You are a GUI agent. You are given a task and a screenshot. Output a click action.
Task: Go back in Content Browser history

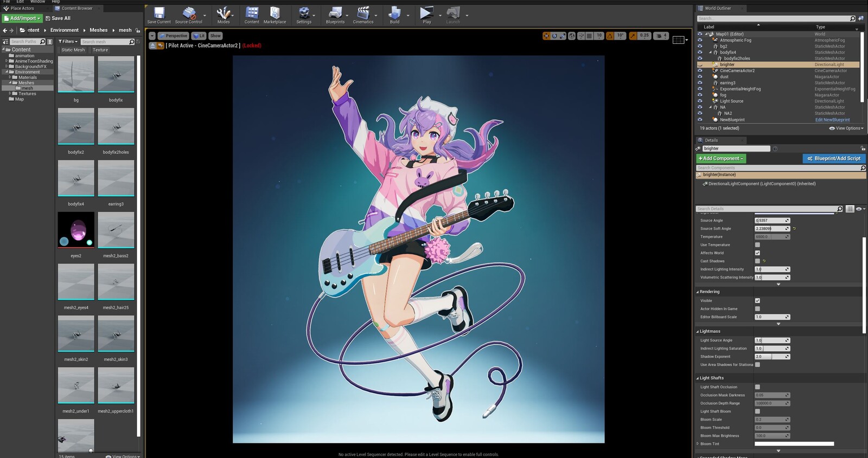click(x=5, y=30)
